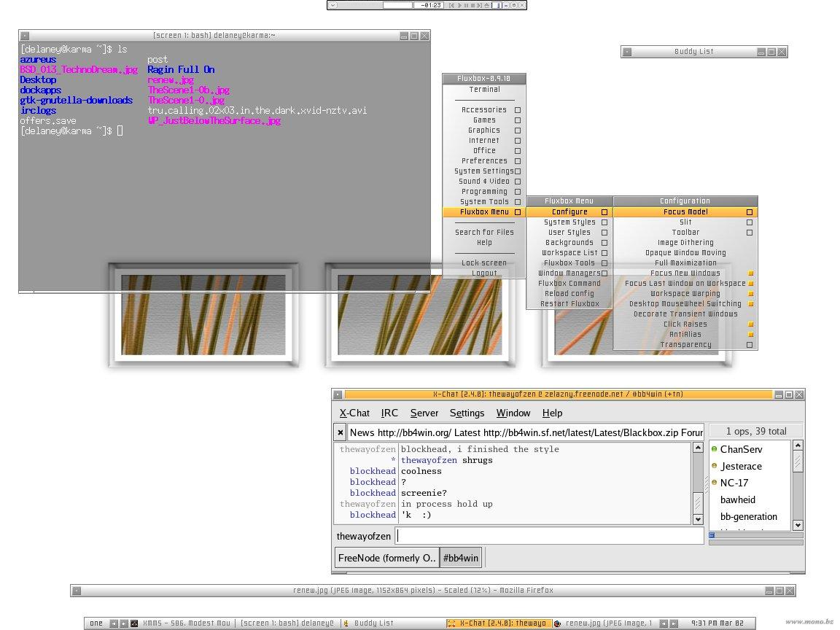Image resolution: width=840 pixels, height=630 pixels.
Task: Open file with XMMS eject button
Action: [x=486, y=5]
